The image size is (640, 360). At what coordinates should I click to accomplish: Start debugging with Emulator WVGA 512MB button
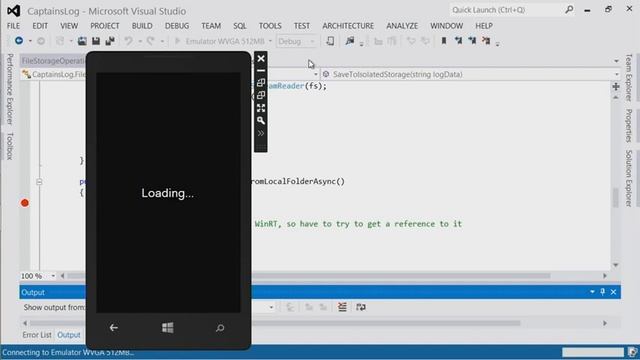[x=220, y=41]
